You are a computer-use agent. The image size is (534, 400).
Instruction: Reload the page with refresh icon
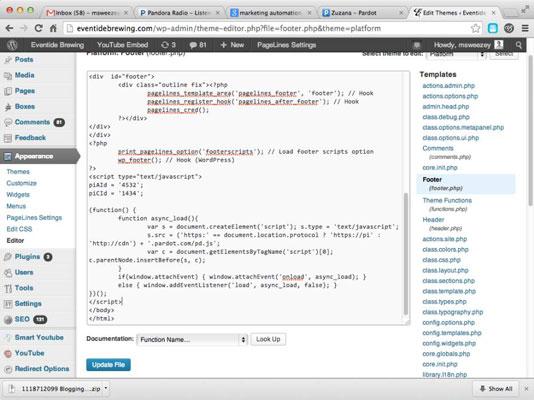[38, 28]
